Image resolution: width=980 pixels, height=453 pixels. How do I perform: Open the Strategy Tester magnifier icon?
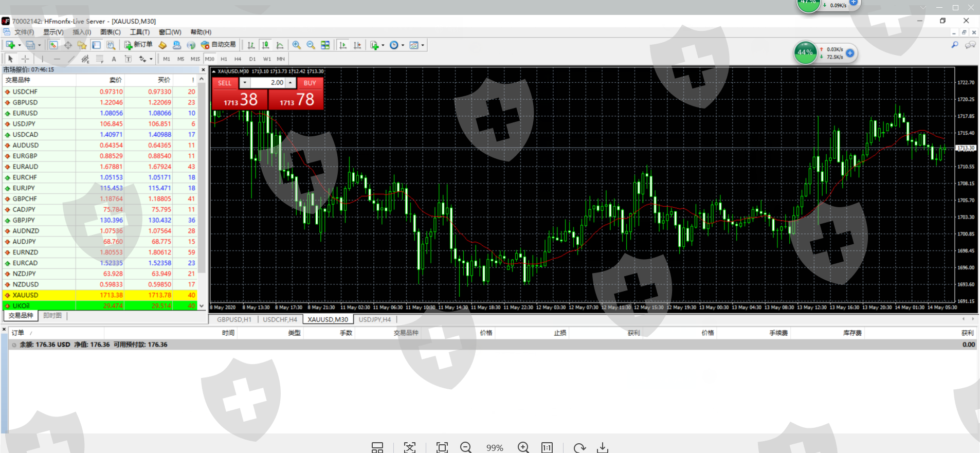pos(111,45)
